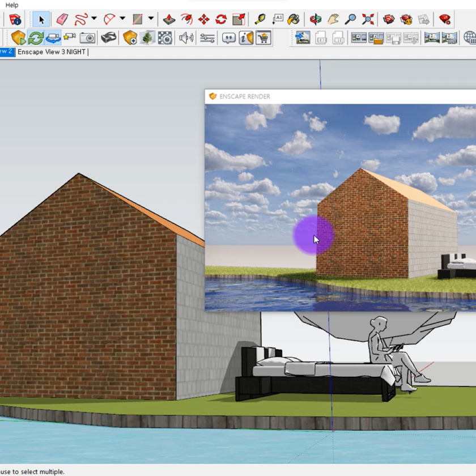
Task: Enable Enscape VR headset mode
Action: coord(109,38)
